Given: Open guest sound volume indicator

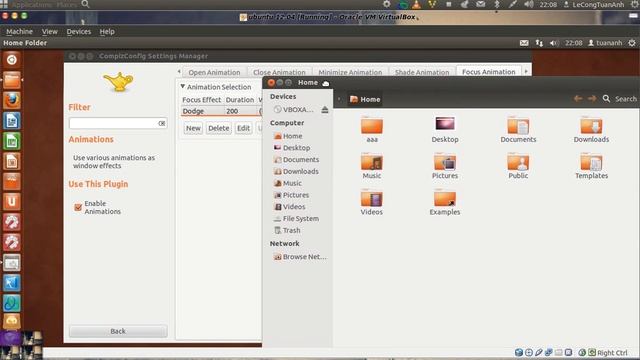Looking at the screenshot, I should coord(553,43).
